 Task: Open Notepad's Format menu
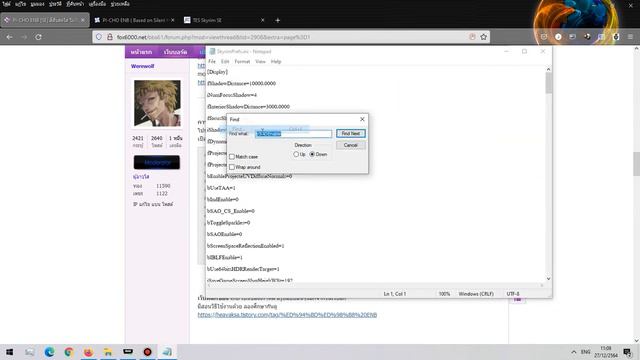pyautogui.click(x=242, y=62)
